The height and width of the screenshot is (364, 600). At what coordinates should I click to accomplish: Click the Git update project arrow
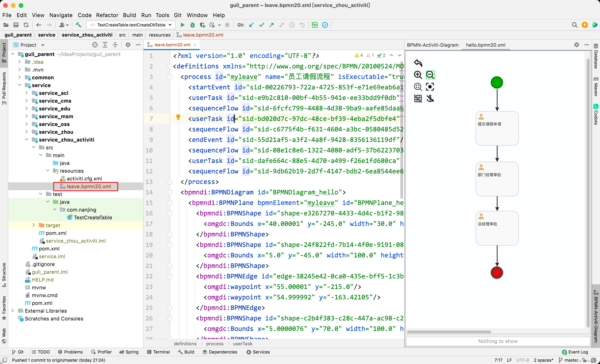pyautogui.click(x=252, y=25)
